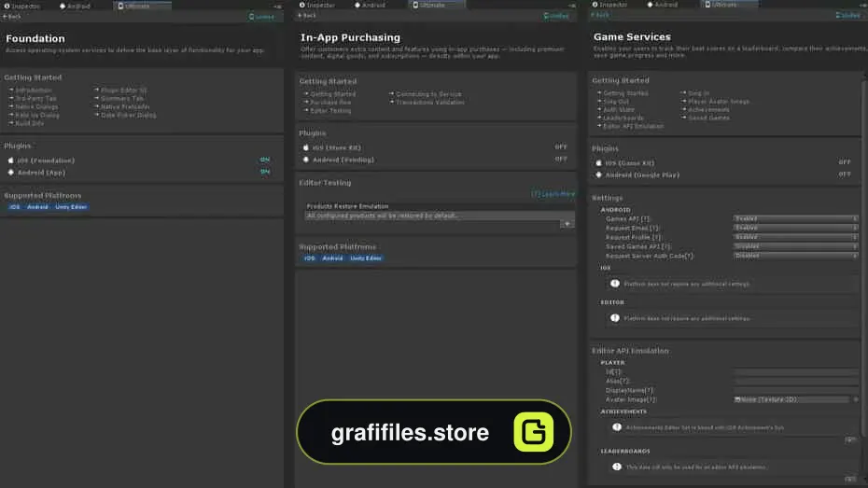Open the panel options menu icon in Foundation panel
The image size is (868, 488).
point(278,7)
